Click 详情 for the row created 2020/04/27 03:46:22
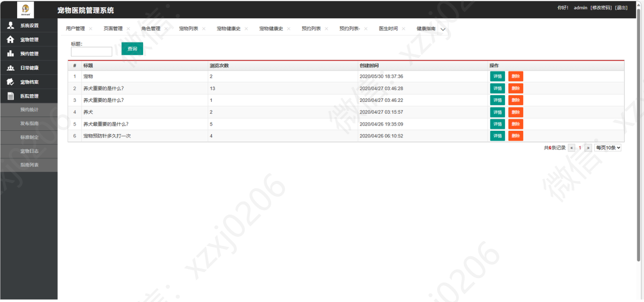 point(497,100)
